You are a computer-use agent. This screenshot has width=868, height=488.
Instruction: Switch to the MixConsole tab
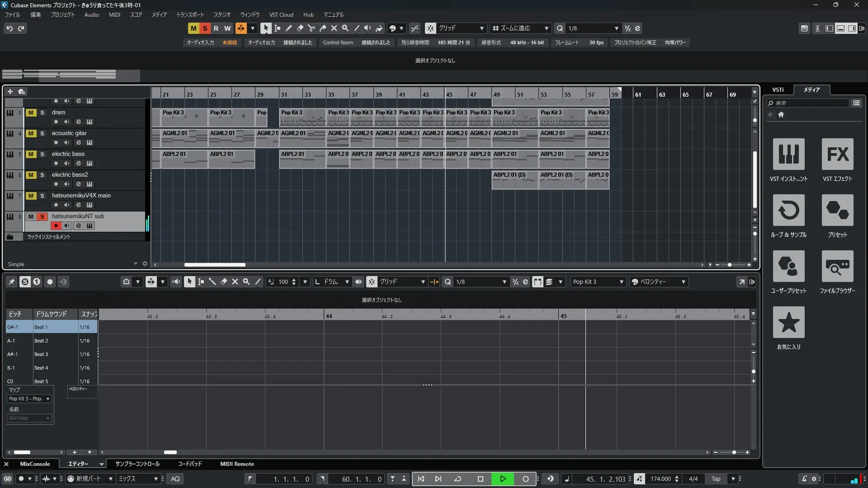[x=35, y=464]
